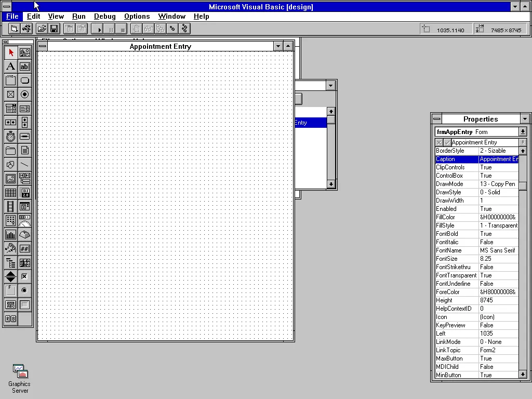
Task: Select the Timer control tool
Action: 11,136
